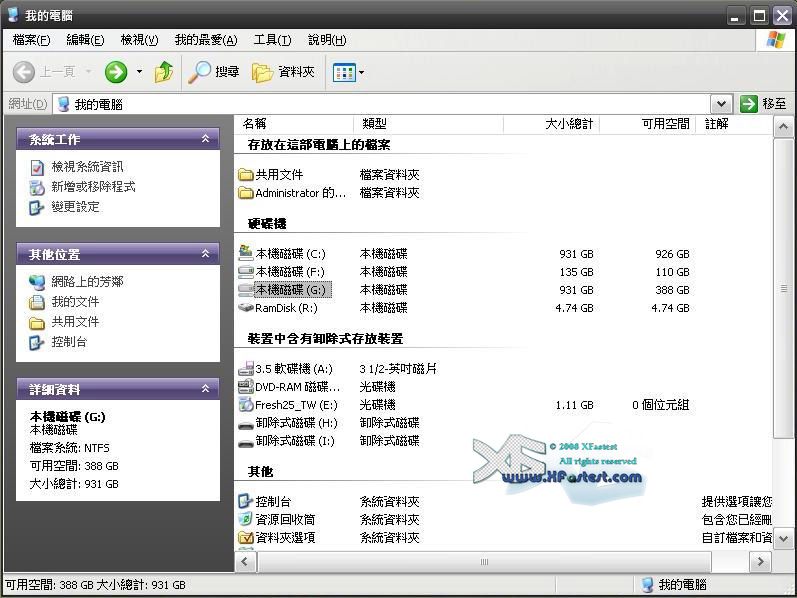Select the Administrator 的... folder icon

click(x=246, y=193)
